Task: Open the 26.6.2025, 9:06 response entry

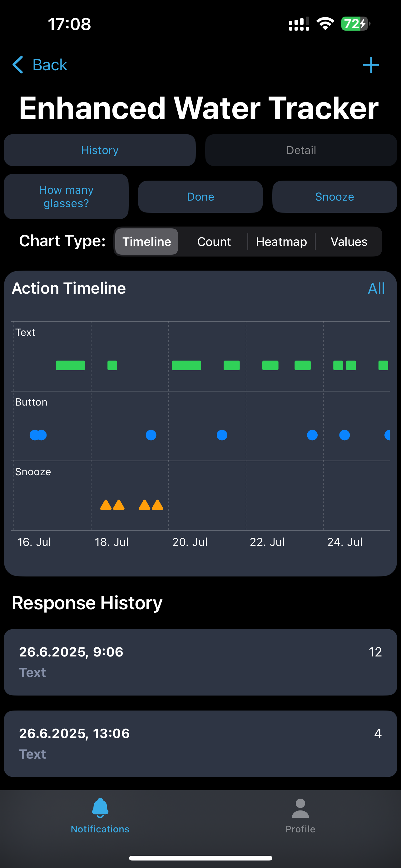Action: [200, 661]
